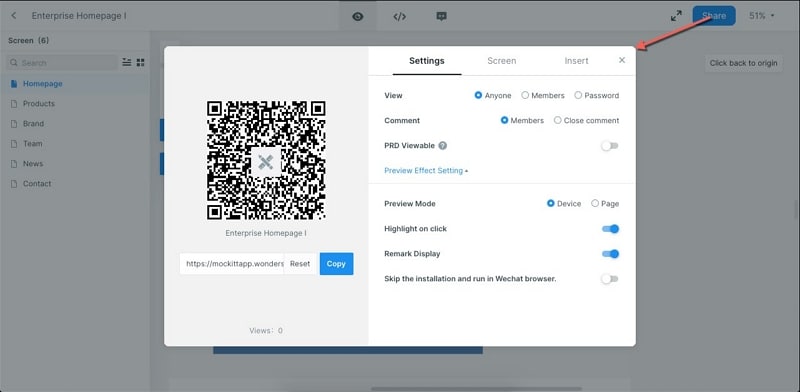This screenshot has width=800, height=392.
Task: Switch to the Insert tab
Action: click(x=577, y=61)
